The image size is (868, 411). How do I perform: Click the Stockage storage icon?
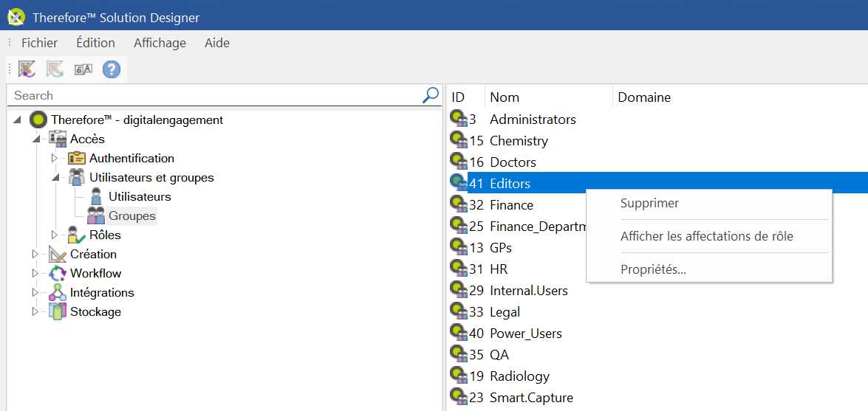click(x=58, y=311)
